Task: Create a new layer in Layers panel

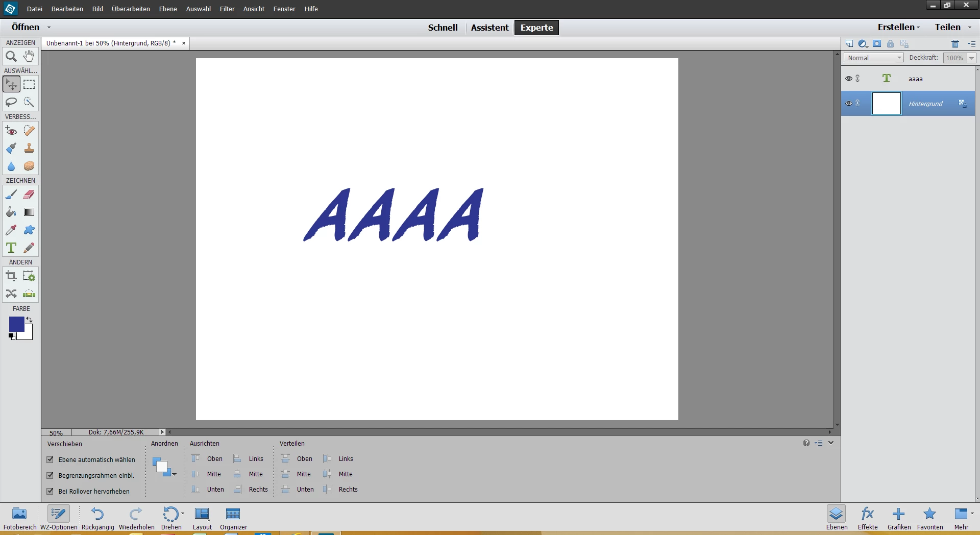Action: [x=849, y=43]
